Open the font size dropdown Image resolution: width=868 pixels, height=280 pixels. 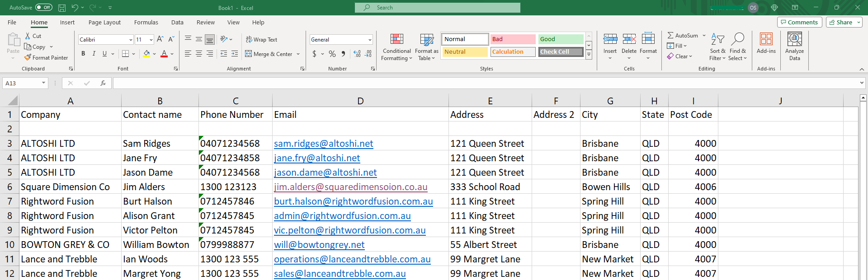click(x=151, y=40)
